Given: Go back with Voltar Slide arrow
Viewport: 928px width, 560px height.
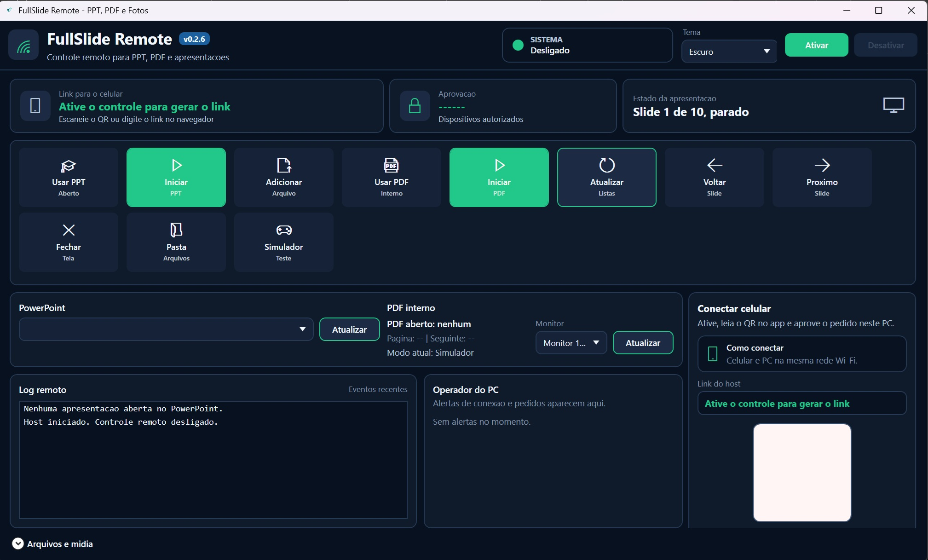Looking at the screenshot, I should point(715,177).
